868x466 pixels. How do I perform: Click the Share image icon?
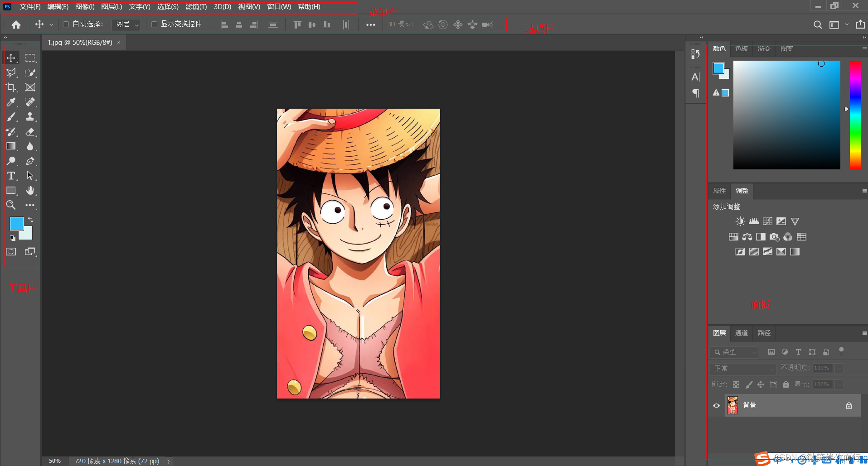tap(860, 24)
